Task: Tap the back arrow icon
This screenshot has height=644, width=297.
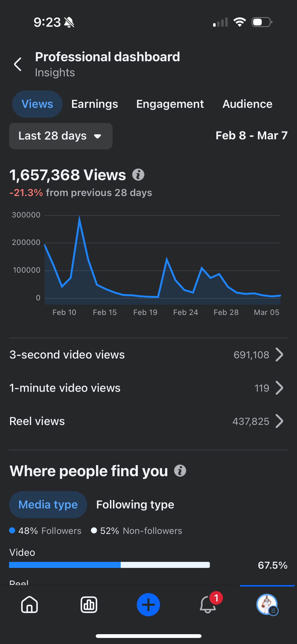Action: 18,64
